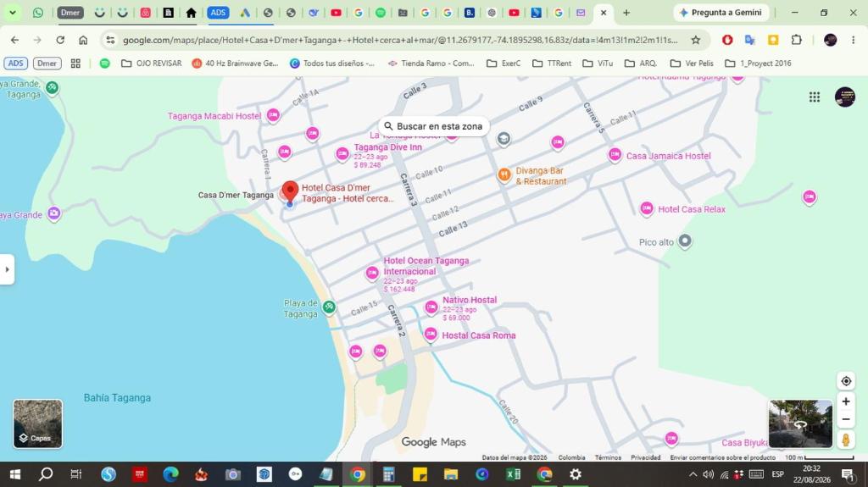Image resolution: width=868 pixels, height=487 pixels.
Task: Open the TTRent bookmarks folder
Action: 552,64
